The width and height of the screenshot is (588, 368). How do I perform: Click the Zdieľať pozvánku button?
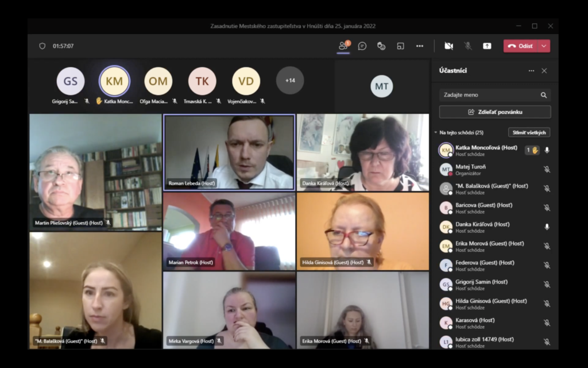pyautogui.click(x=494, y=112)
